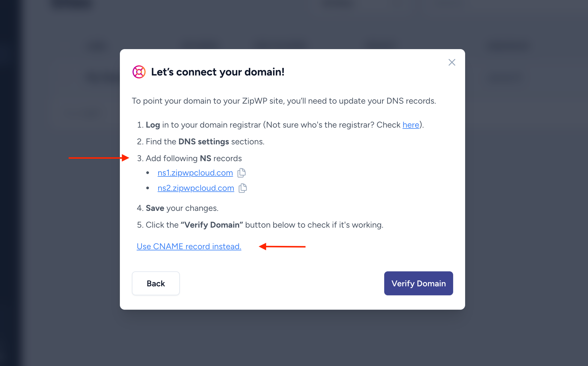The image size is (588, 366).
Task: Click the red arrow pointing at step 3
Action: point(99,158)
